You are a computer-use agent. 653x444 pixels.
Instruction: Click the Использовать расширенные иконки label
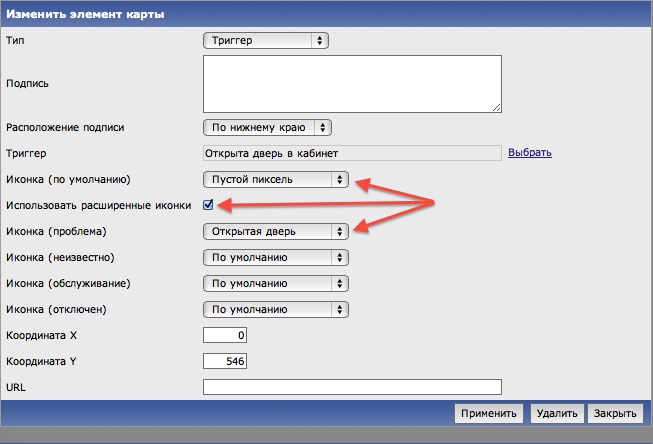pyautogui.click(x=100, y=205)
